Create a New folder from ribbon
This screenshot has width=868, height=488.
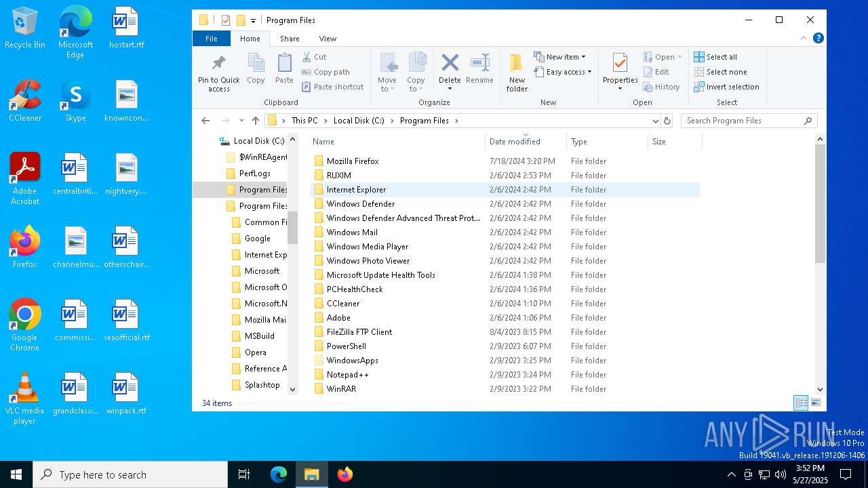tap(517, 73)
